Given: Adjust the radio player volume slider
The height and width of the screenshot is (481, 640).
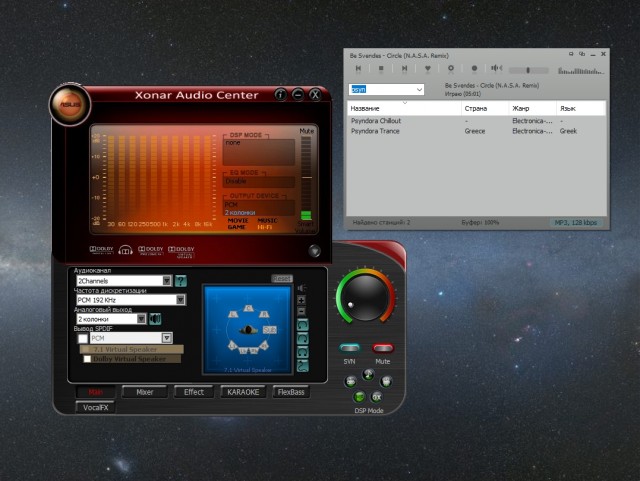Looking at the screenshot, I should click(x=528, y=70).
